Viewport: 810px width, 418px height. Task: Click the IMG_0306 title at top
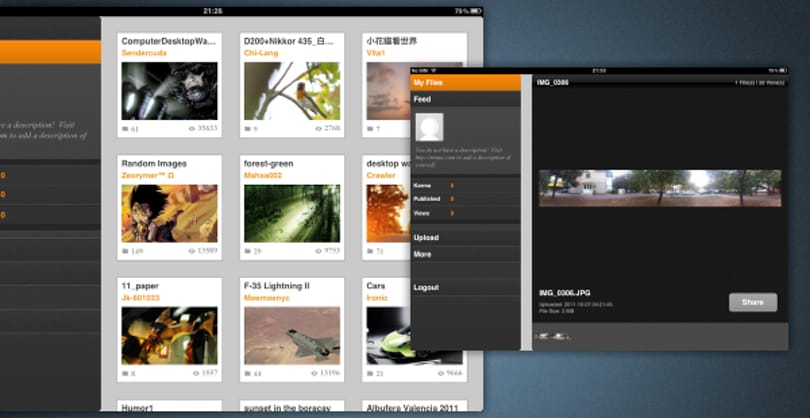click(552, 82)
